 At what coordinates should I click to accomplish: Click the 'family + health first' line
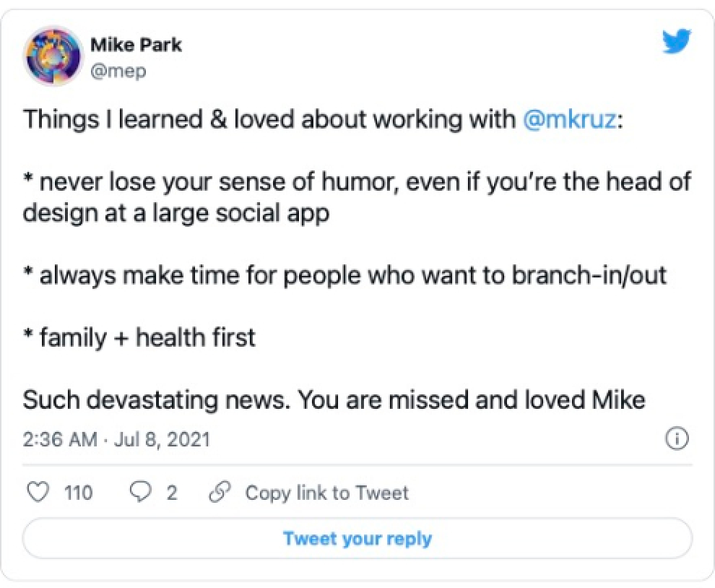[139, 337]
